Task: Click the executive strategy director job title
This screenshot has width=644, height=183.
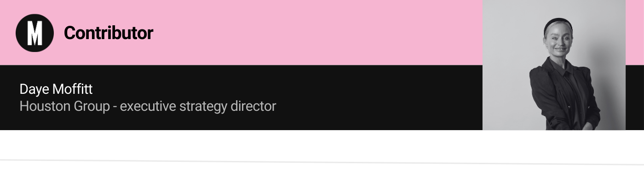Action: (198, 106)
